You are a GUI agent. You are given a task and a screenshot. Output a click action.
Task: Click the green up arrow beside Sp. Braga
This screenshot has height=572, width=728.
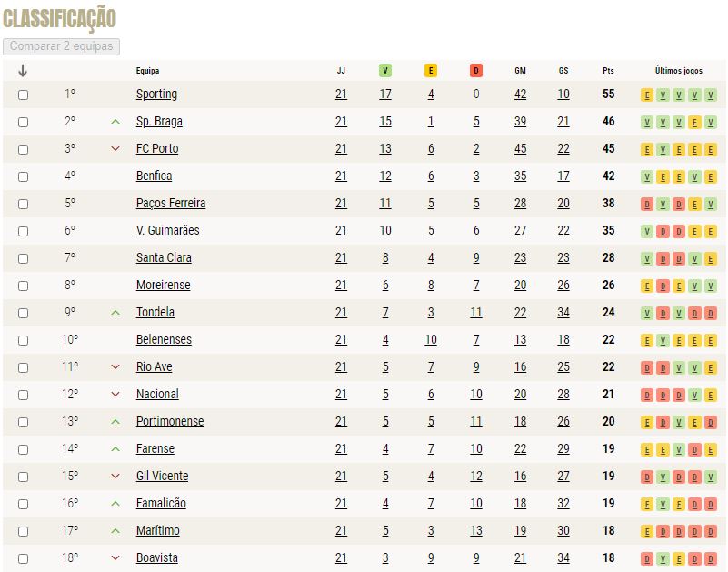(115, 122)
